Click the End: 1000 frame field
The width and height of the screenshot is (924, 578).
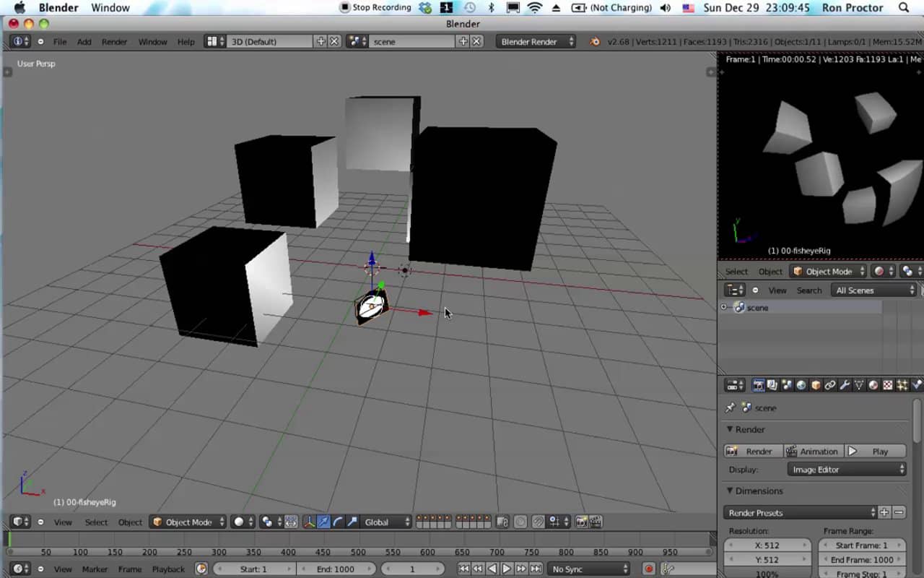point(336,569)
